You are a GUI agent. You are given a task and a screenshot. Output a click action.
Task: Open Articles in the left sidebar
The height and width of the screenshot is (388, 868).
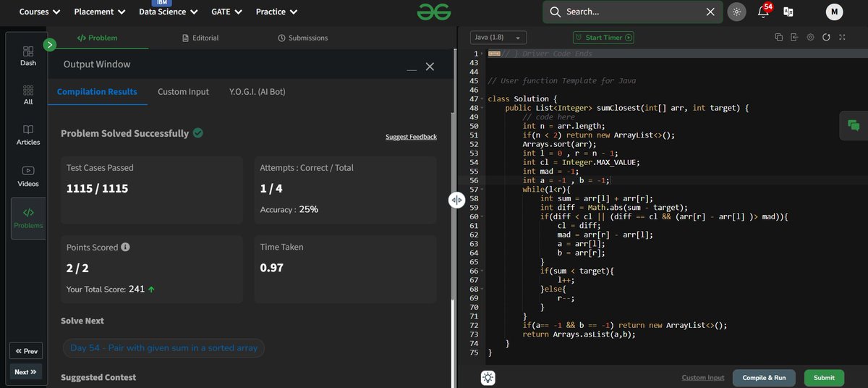point(28,135)
